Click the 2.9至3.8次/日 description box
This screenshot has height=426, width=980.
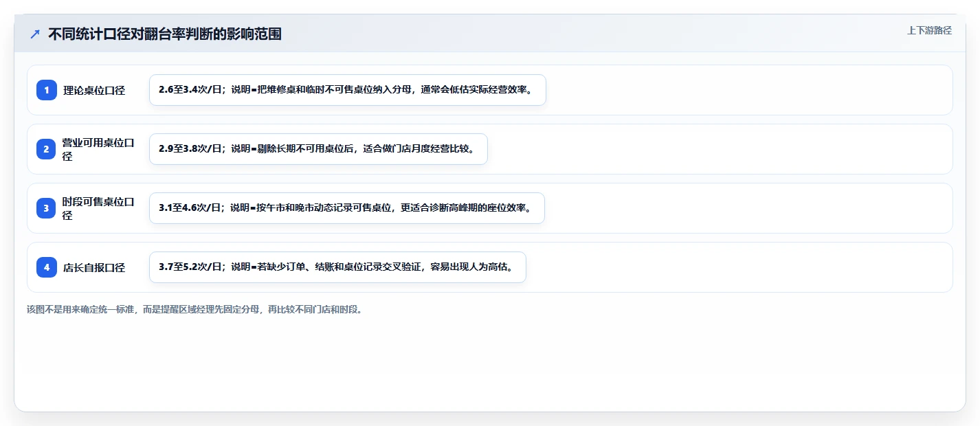(x=318, y=149)
